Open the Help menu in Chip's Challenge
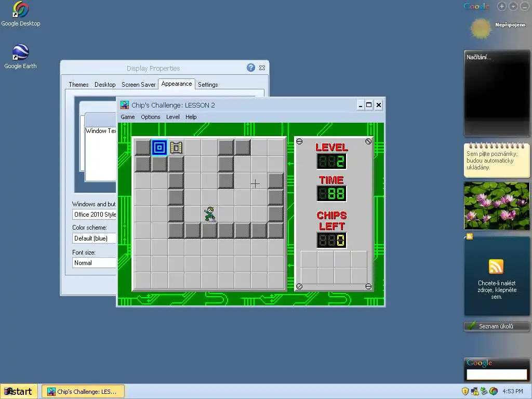Screen dimensions: 532x399 click(191, 117)
